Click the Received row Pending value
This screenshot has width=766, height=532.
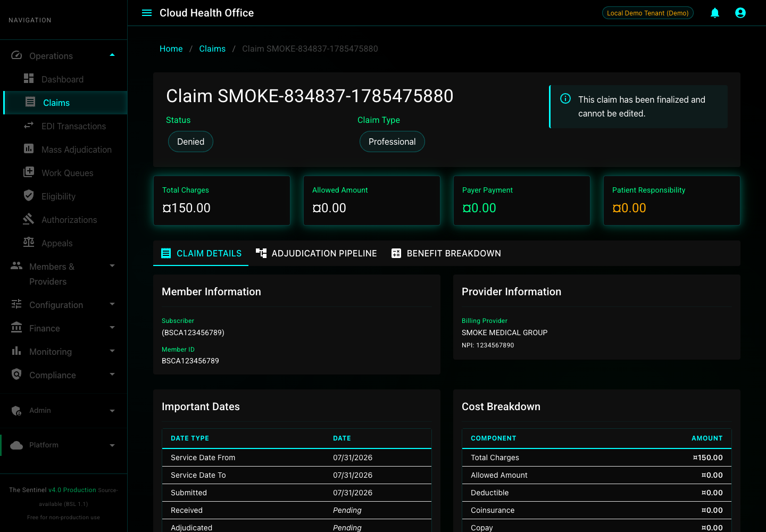(347, 510)
